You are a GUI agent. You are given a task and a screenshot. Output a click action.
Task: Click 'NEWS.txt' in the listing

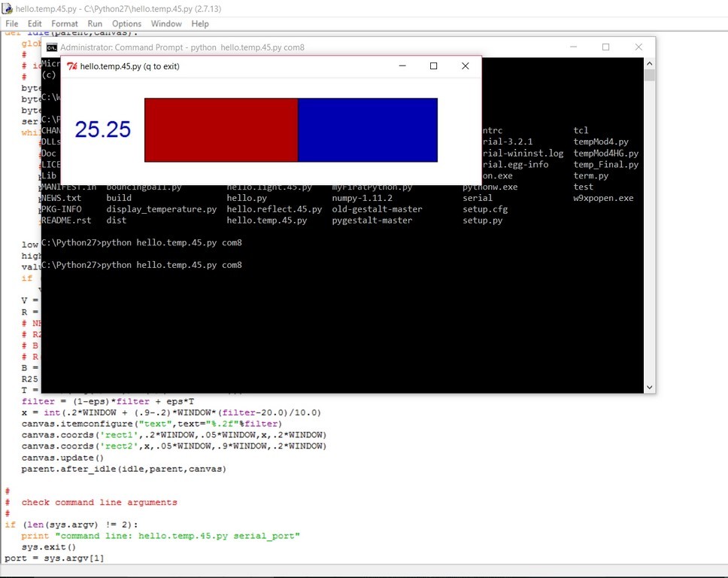click(x=61, y=198)
